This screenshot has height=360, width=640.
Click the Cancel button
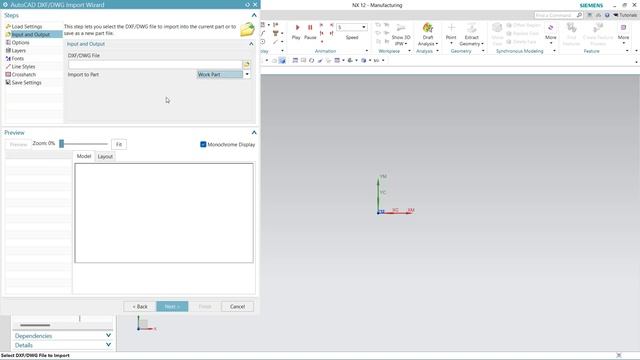coord(238,307)
